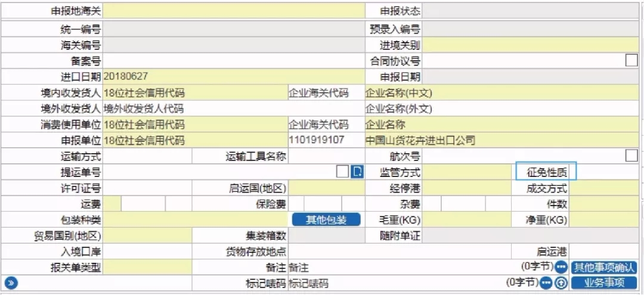644x295 pixels.
Task: Click the yellow first box of 运费
Action: tap(112, 203)
